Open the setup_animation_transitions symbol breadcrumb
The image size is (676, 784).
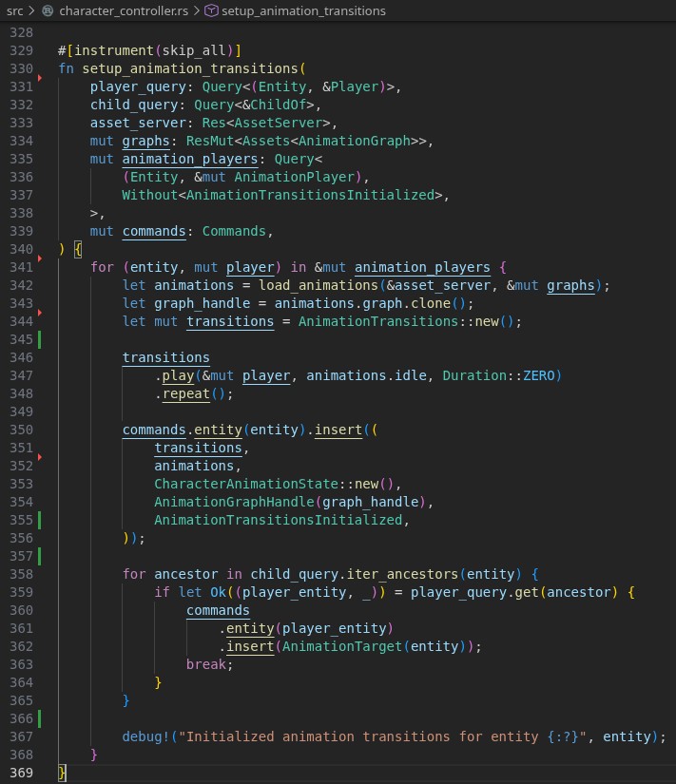[x=303, y=10]
